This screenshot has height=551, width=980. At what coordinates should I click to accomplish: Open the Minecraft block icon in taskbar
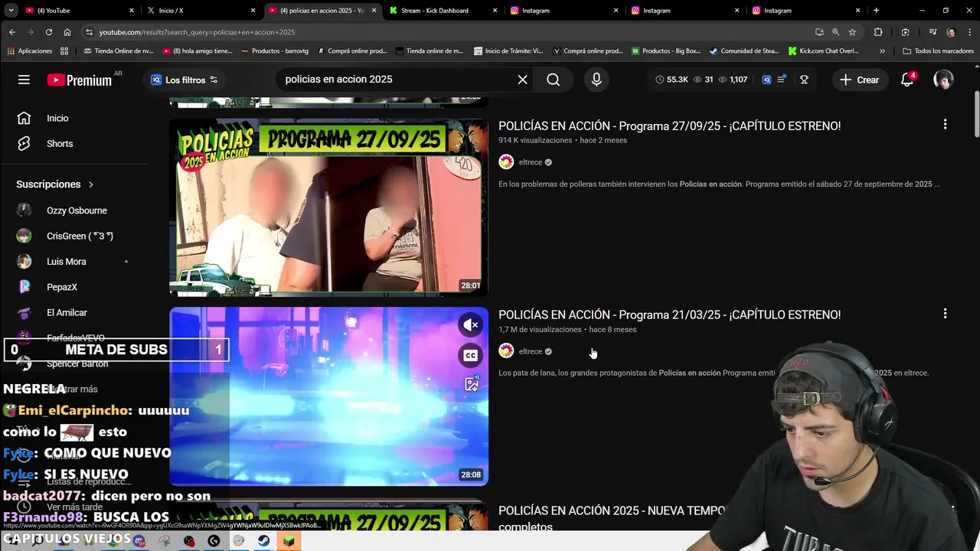click(289, 541)
